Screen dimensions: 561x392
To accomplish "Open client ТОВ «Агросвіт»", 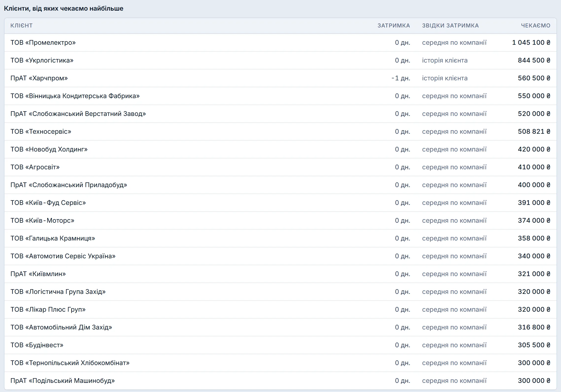I will (35, 167).
